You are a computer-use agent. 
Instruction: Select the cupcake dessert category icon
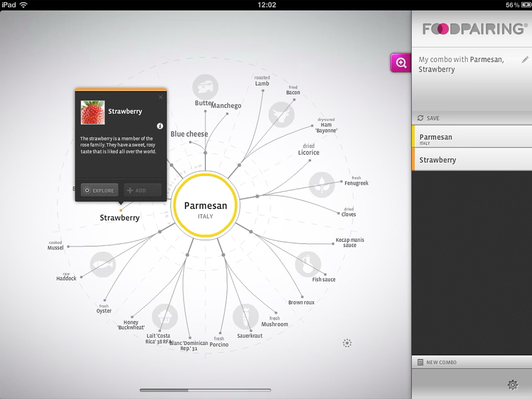(165, 316)
